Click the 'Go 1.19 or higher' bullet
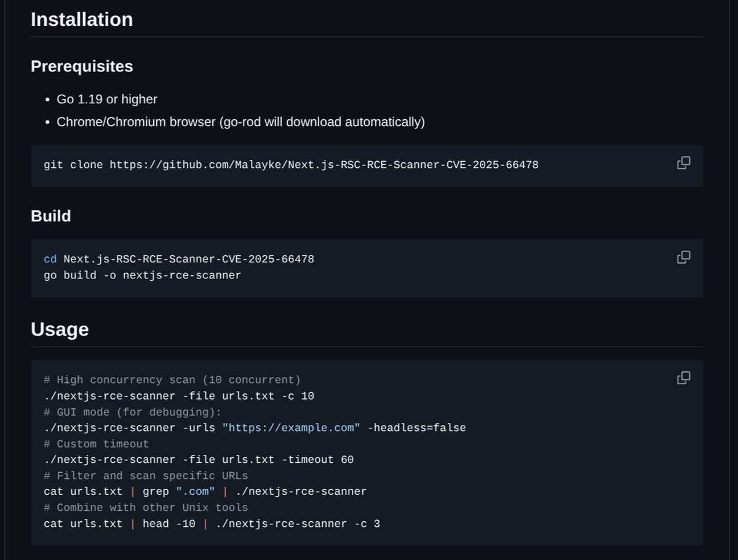 tap(107, 100)
